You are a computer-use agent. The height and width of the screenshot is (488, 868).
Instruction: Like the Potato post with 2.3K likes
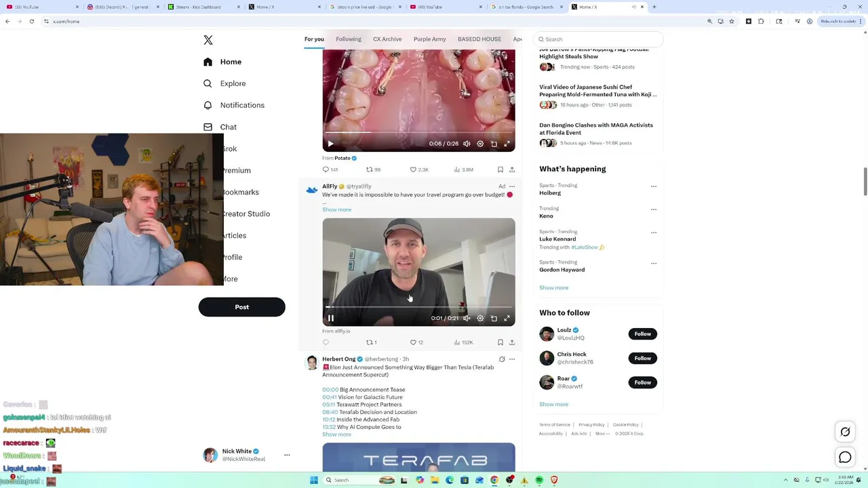pyautogui.click(x=419, y=169)
